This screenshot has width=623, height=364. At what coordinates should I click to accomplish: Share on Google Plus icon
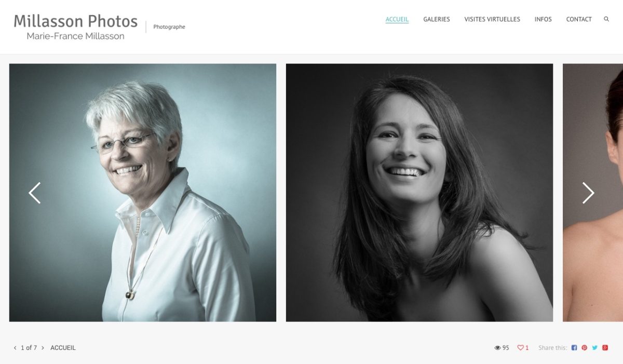click(x=605, y=348)
